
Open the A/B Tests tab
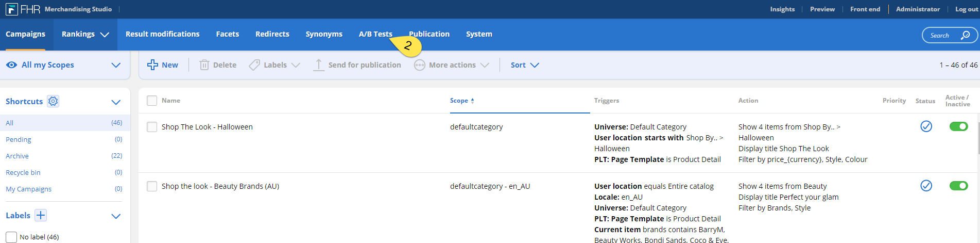375,34
